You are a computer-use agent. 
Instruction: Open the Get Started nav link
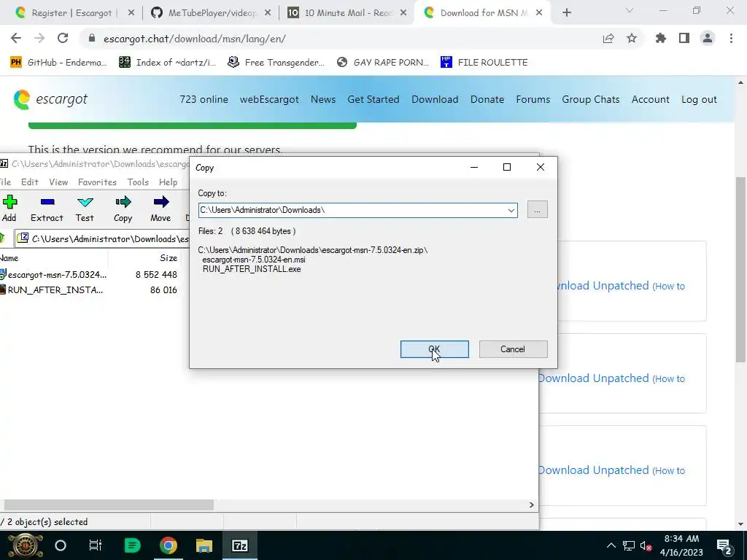(373, 99)
